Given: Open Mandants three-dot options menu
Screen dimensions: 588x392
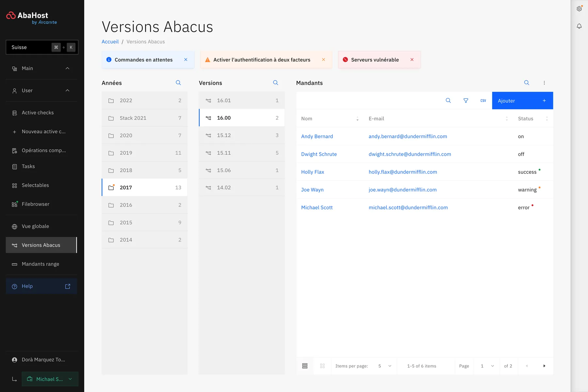Looking at the screenshot, I should coord(544,83).
